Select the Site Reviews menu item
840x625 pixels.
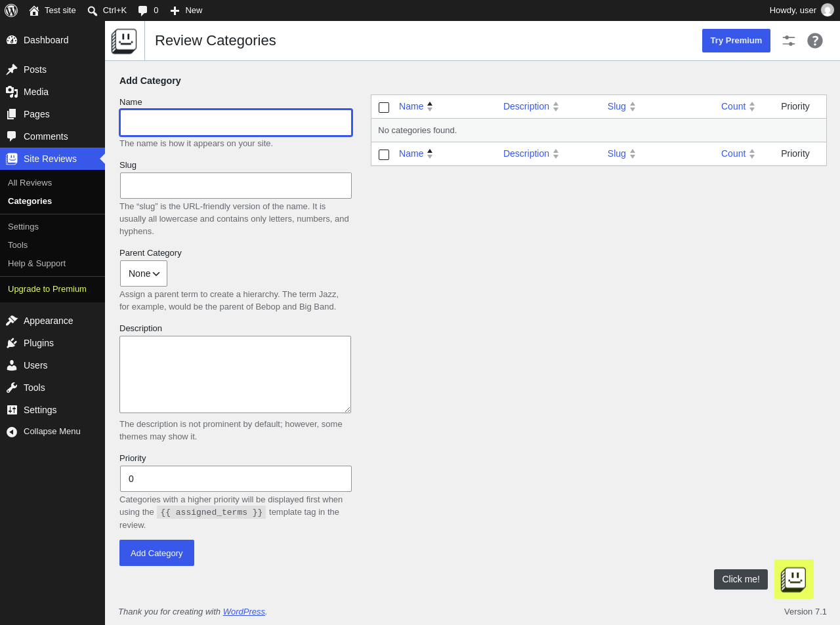52,159
